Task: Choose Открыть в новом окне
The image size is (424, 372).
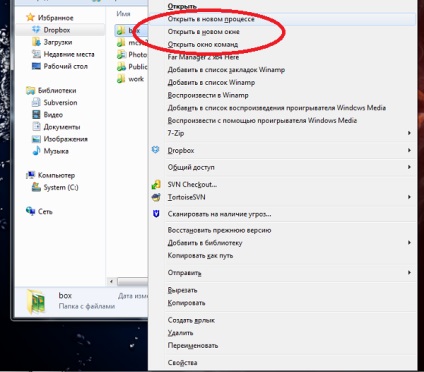Action: pos(283,32)
